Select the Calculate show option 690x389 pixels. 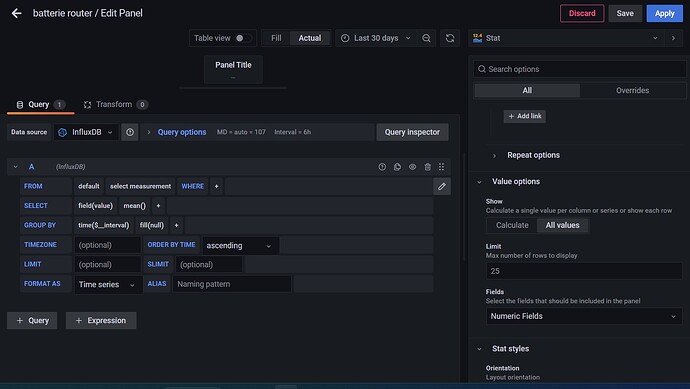click(x=512, y=225)
